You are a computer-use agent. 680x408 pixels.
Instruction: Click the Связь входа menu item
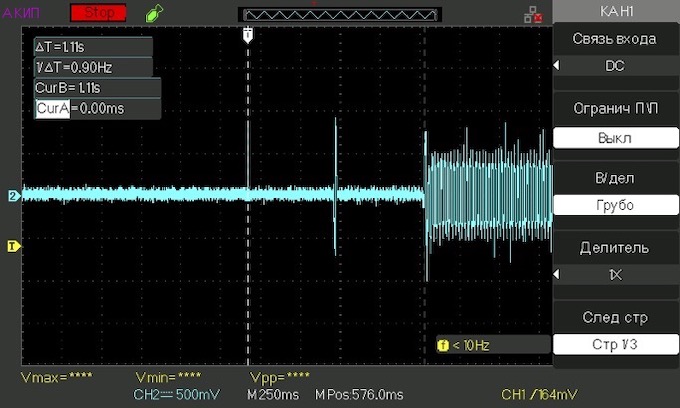click(615, 39)
